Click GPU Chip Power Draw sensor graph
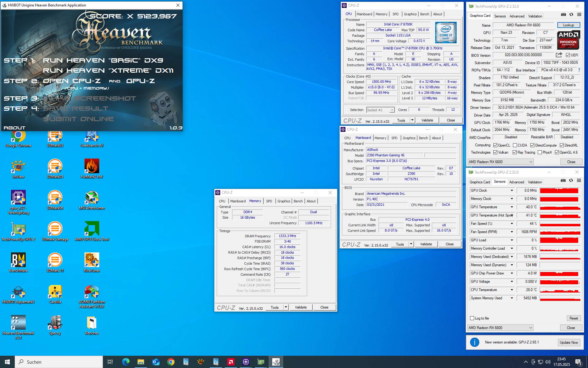Image resolution: width=588 pixels, height=368 pixels. (560, 273)
